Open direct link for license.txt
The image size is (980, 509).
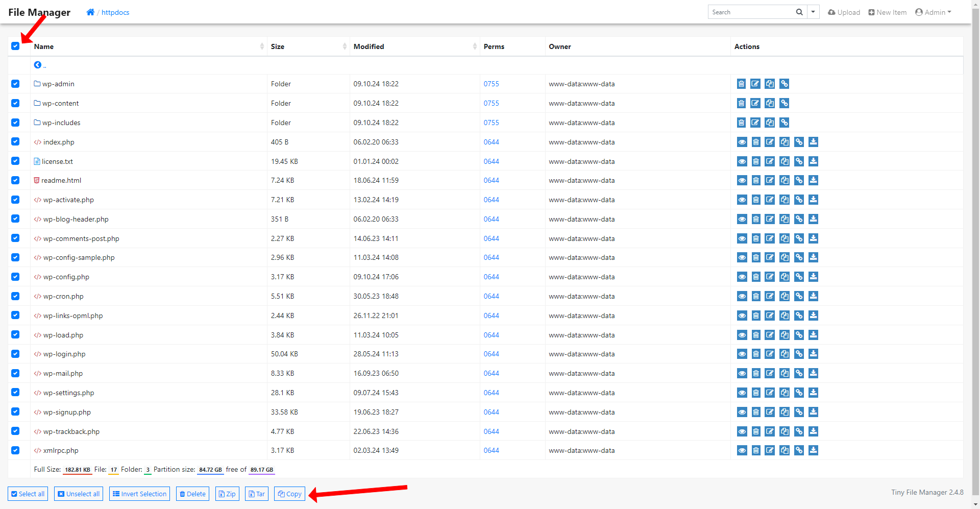click(x=799, y=161)
